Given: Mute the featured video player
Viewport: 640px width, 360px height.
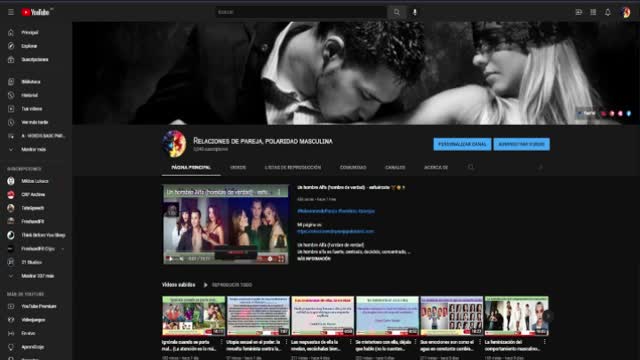Looking at the screenshot, I should pos(181,259).
